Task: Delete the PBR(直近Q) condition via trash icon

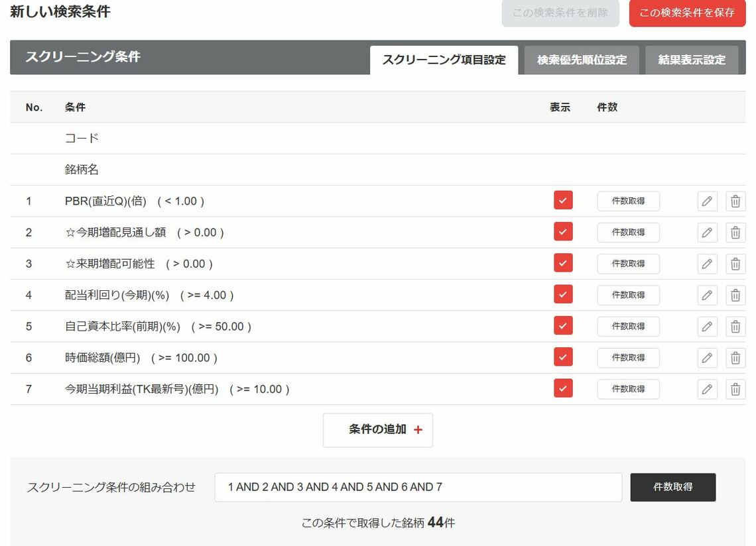Action: tap(735, 201)
